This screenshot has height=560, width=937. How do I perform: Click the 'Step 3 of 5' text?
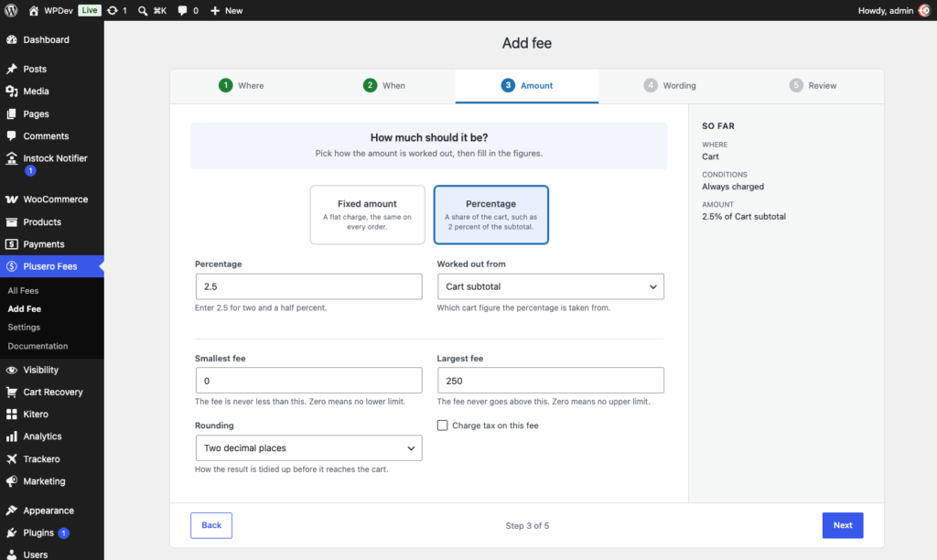[x=527, y=526]
